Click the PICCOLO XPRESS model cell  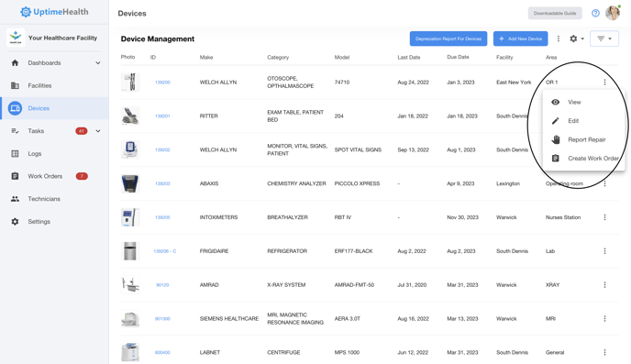tap(357, 183)
